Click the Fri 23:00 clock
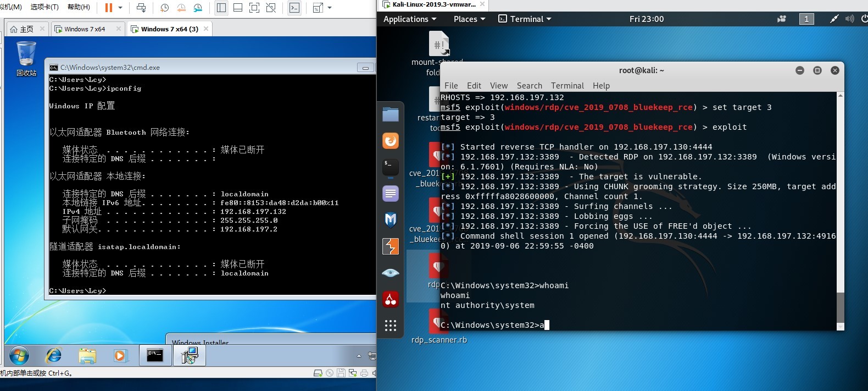 click(x=647, y=19)
